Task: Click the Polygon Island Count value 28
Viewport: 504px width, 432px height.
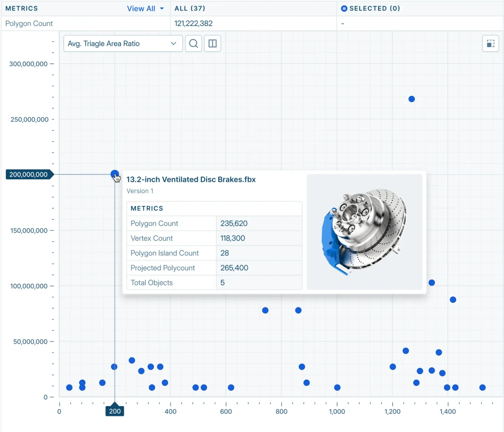Action: pyautogui.click(x=225, y=253)
